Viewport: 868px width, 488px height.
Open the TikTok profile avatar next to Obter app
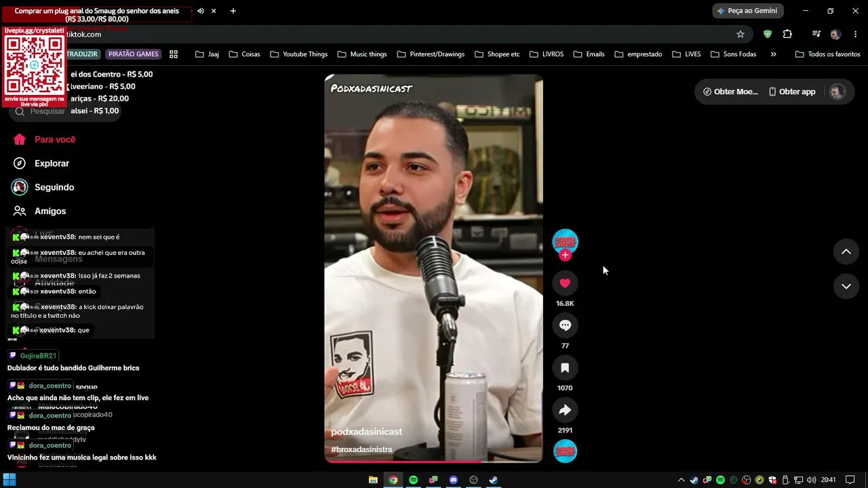(x=837, y=91)
